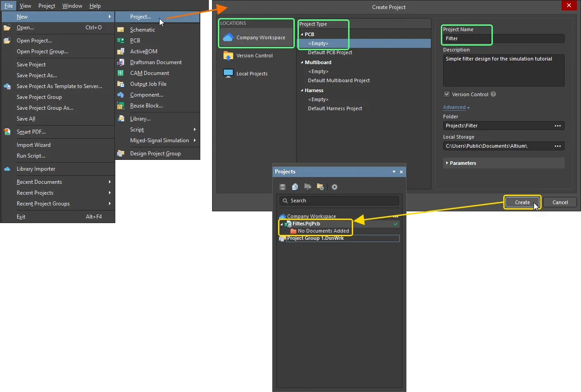Click the Library icon in the New submenu
The image size is (581, 392).
click(121, 119)
